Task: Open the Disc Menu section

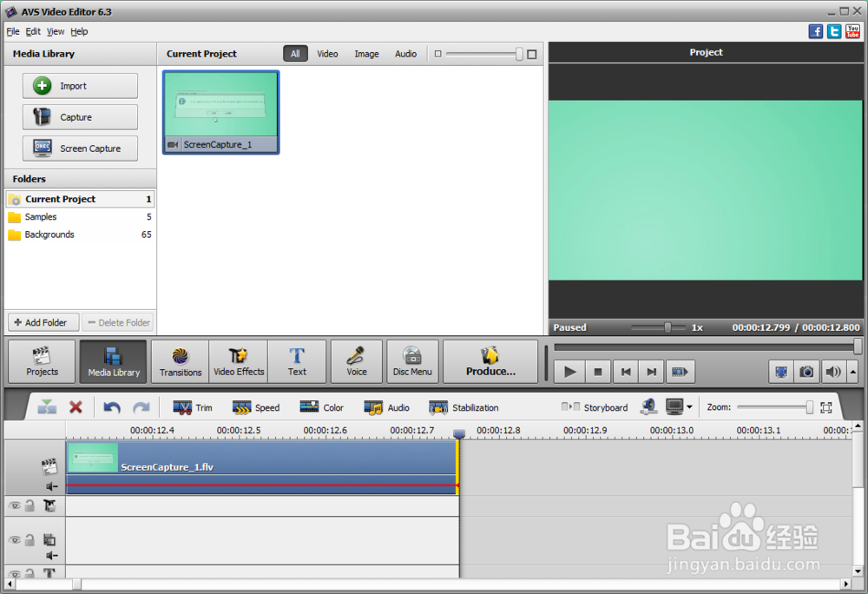Action: coord(412,361)
